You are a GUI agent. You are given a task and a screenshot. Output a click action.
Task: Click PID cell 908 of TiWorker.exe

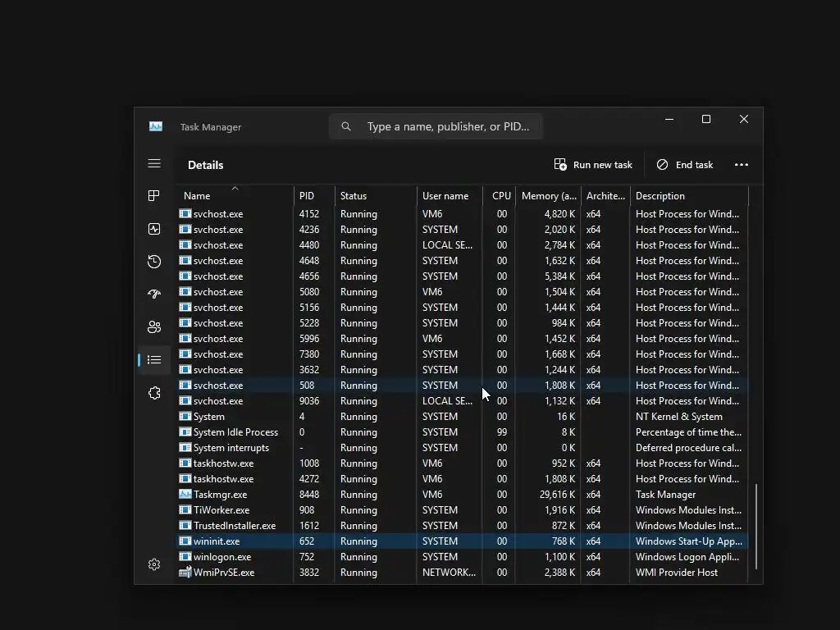point(307,510)
